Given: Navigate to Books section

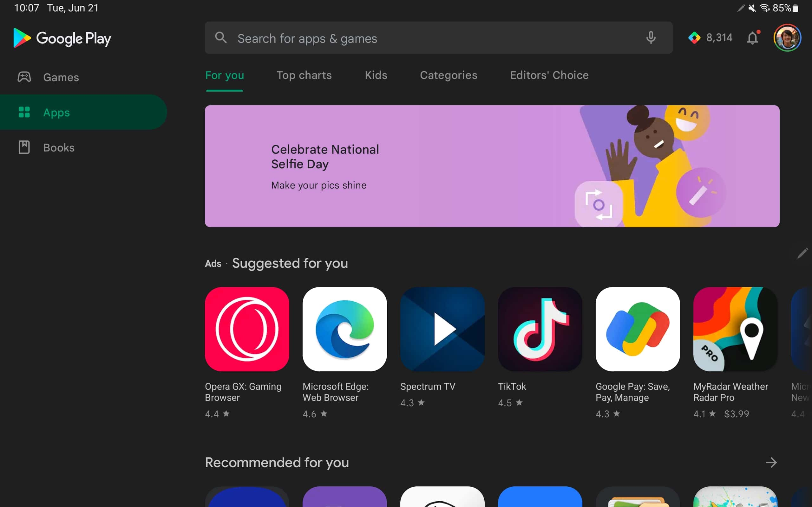Looking at the screenshot, I should point(58,147).
